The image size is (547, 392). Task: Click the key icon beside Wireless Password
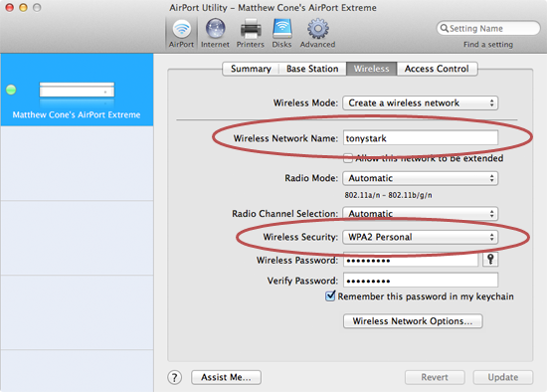click(490, 260)
